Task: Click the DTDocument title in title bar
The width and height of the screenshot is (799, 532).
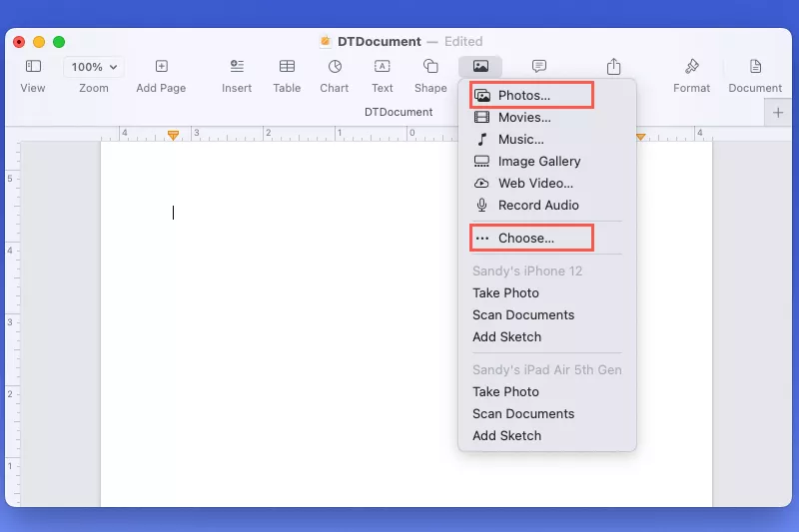Action: (x=380, y=41)
